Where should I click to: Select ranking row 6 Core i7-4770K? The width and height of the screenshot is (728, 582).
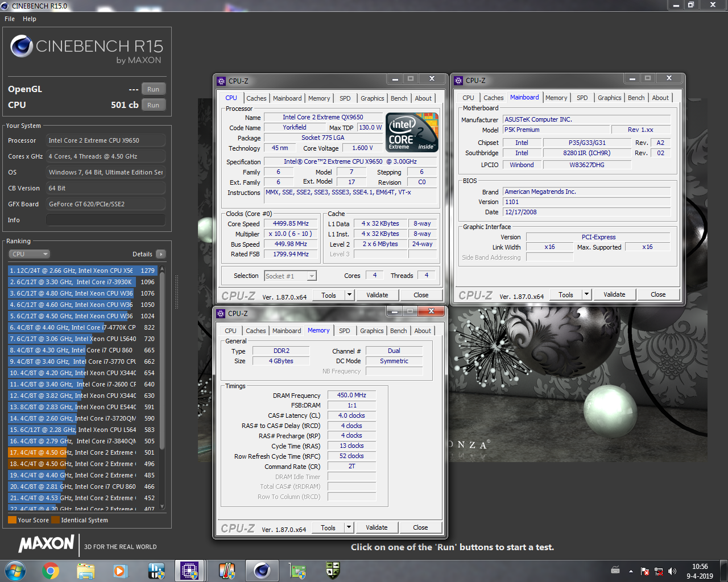[82, 327]
